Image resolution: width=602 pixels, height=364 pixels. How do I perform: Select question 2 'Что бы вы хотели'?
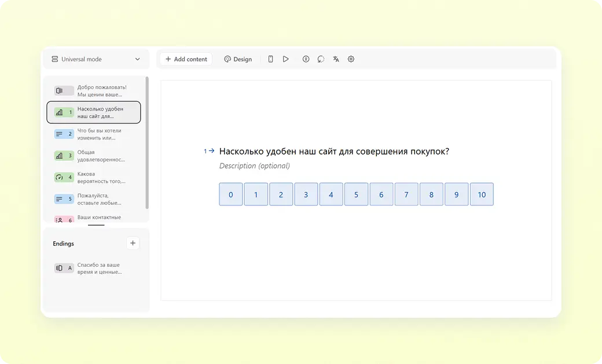pyautogui.click(x=94, y=134)
